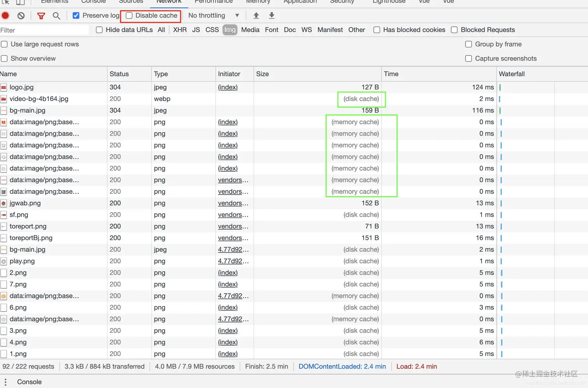Filter requests by Other

tap(357, 30)
